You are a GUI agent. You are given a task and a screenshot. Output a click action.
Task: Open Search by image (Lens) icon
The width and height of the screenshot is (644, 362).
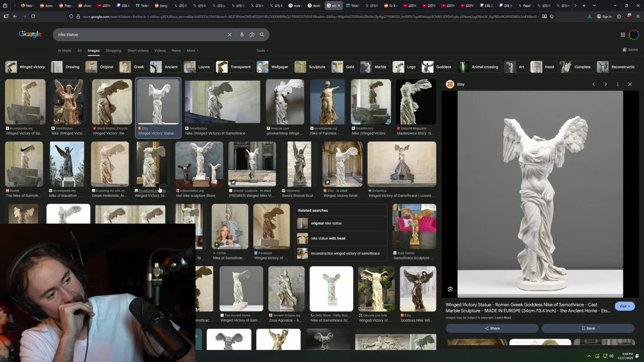[252, 35]
